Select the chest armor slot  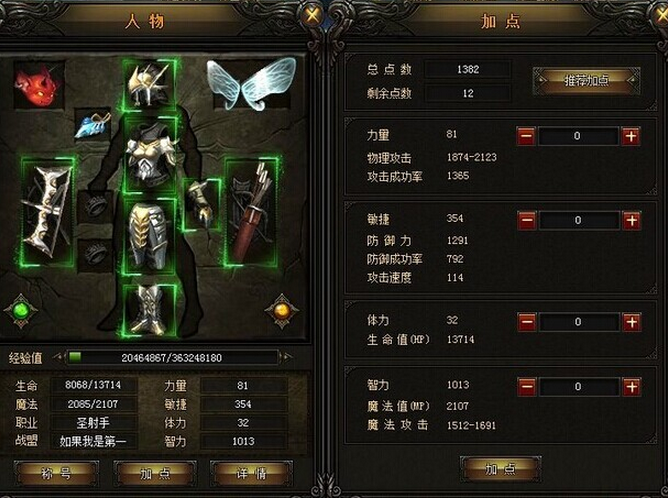(150, 154)
